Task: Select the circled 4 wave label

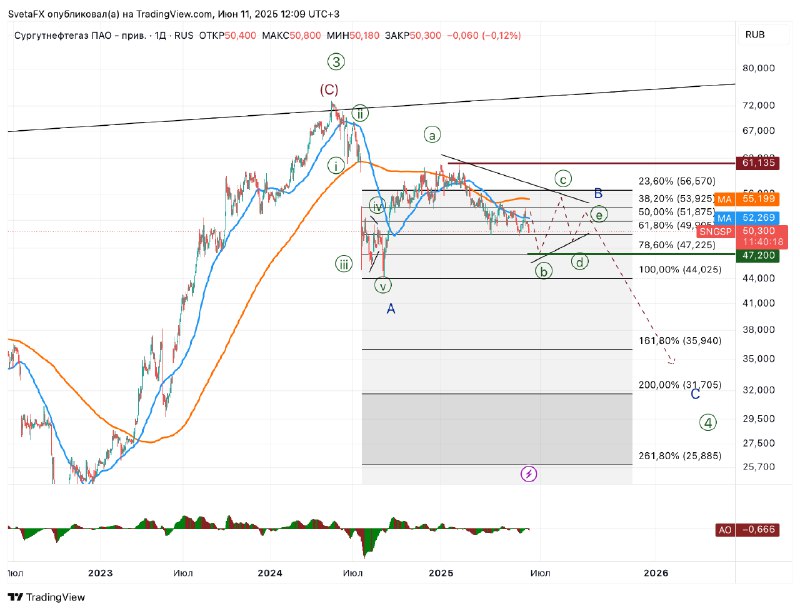Action: click(x=708, y=422)
